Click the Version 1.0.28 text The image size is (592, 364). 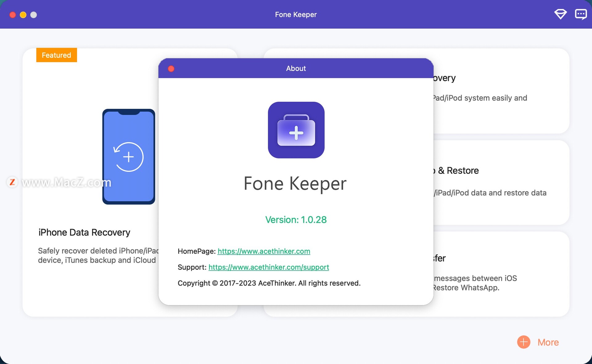point(296,220)
